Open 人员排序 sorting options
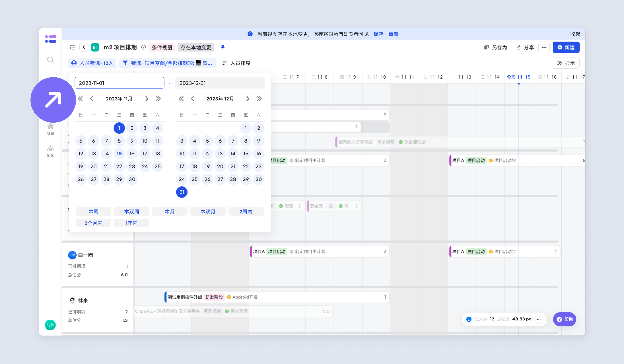 click(x=236, y=63)
